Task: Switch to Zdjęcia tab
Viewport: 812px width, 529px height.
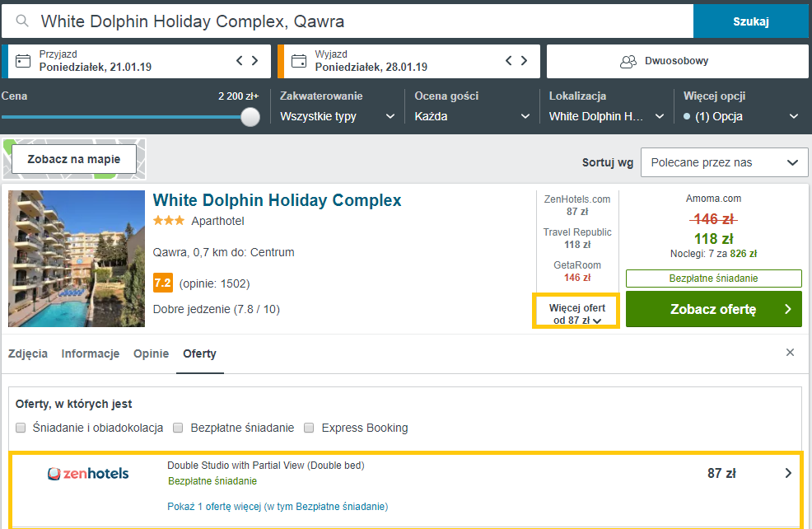Action: point(28,353)
